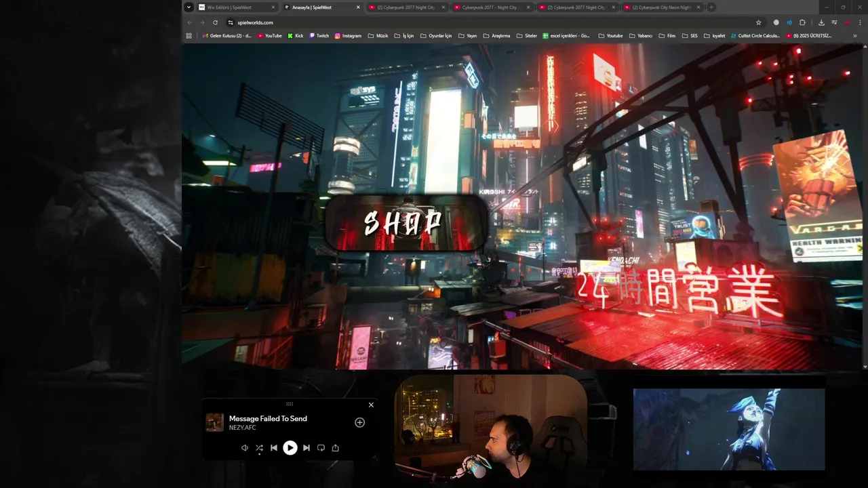868x488 pixels.
Task: Toggle shuffle in mini player
Action: click(x=259, y=447)
